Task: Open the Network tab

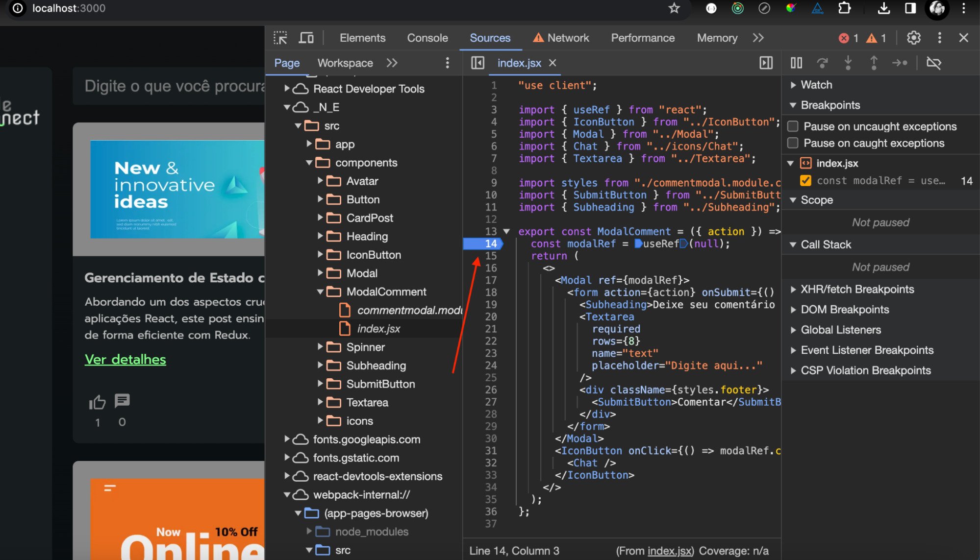Action: pyautogui.click(x=561, y=38)
